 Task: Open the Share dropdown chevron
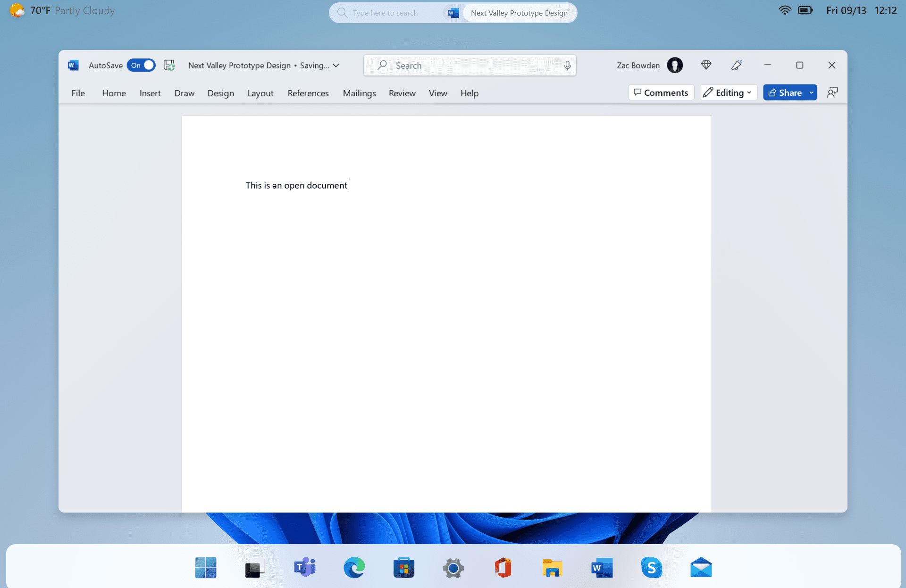[x=810, y=92]
